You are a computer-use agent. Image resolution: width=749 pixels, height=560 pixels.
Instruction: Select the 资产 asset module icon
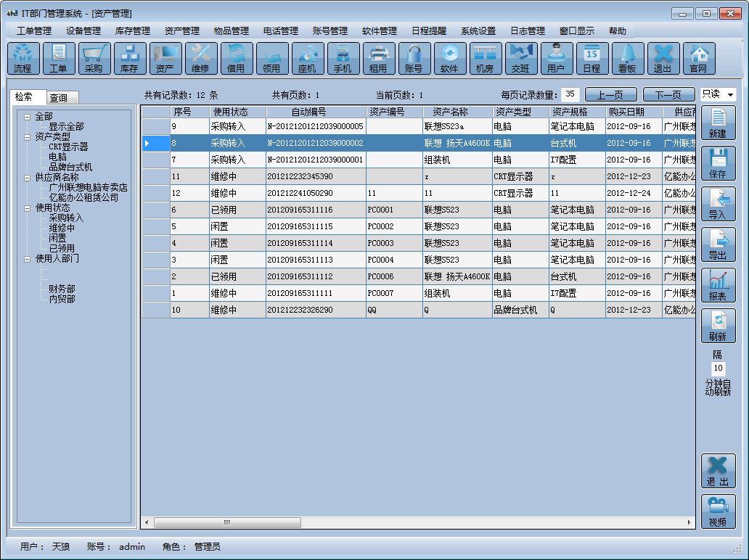coord(164,58)
